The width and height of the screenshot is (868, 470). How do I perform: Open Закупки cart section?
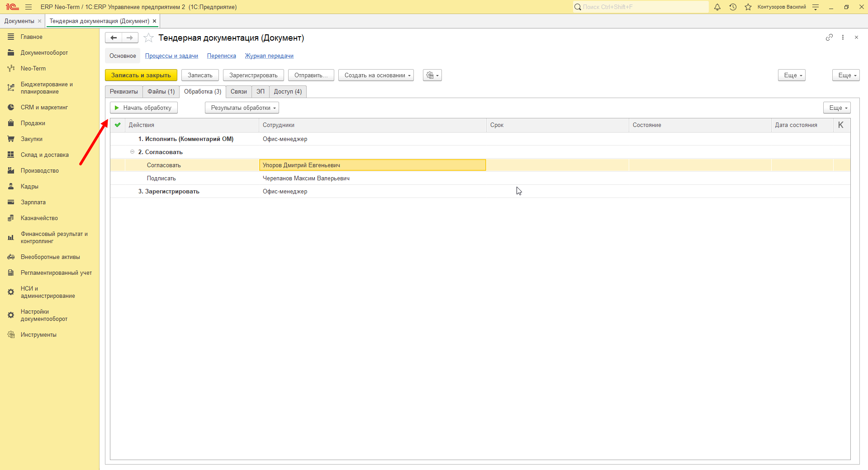tap(32, 139)
